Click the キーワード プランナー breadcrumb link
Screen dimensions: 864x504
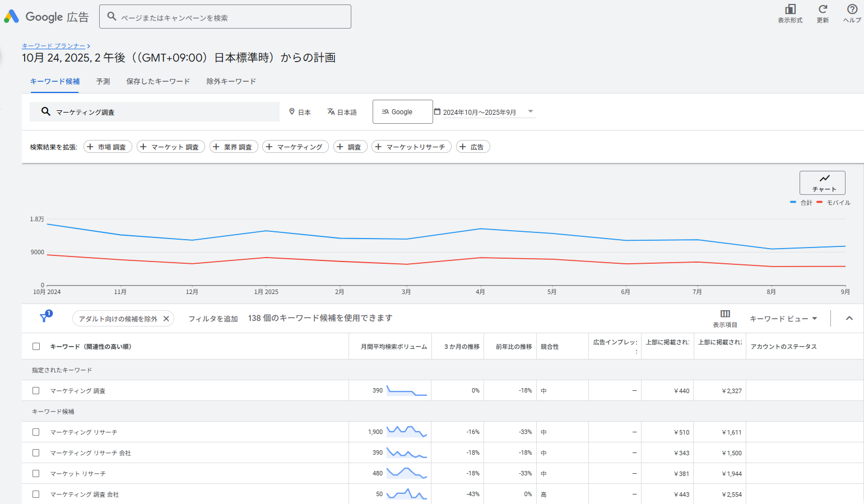pos(54,46)
